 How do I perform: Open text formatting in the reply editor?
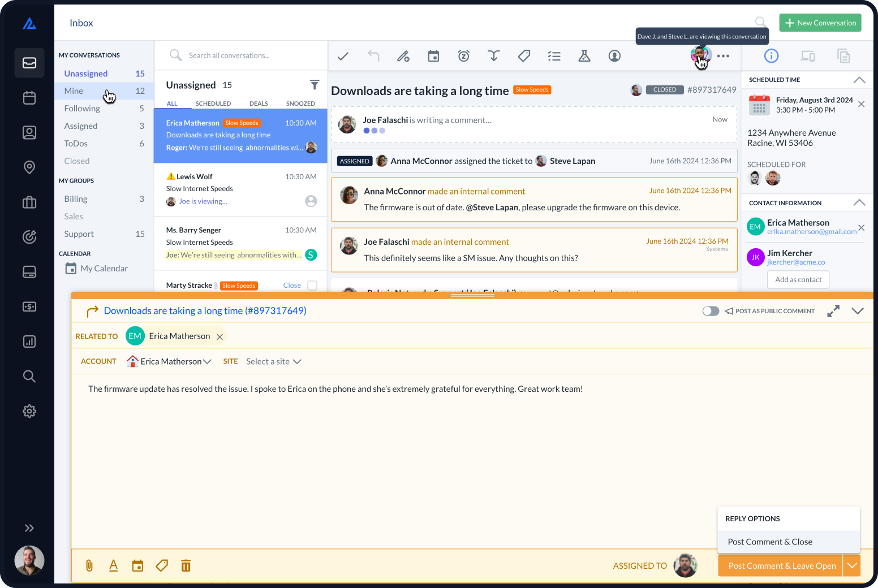(x=113, y=565)
